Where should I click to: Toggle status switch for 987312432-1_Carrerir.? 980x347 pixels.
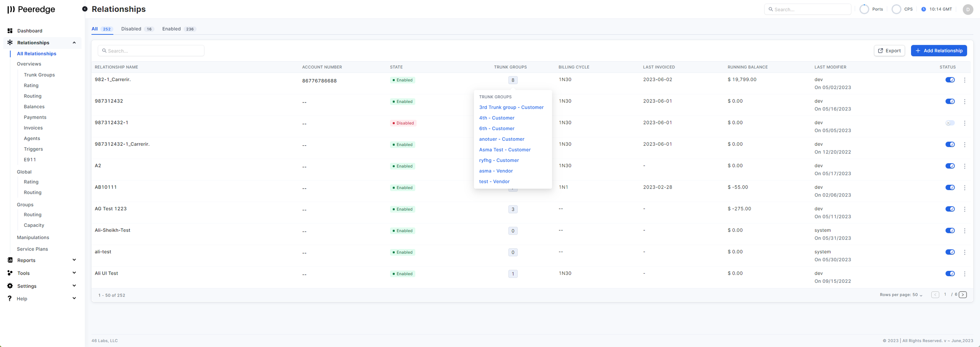[950, 144]
